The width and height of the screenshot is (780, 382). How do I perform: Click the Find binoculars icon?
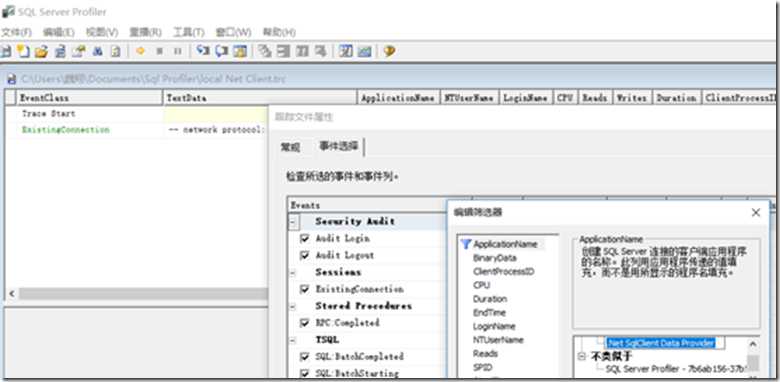(x=98, y=51)
